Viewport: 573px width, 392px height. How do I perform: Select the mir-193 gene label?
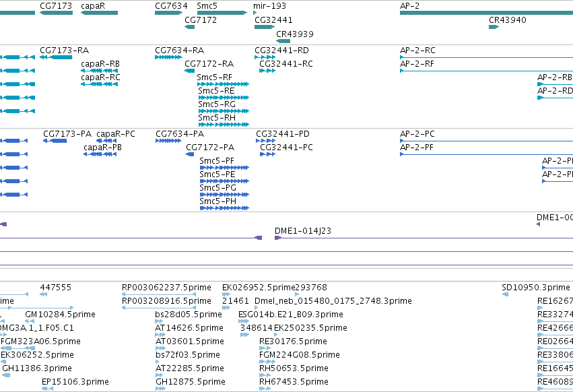(x=270, y=6)
